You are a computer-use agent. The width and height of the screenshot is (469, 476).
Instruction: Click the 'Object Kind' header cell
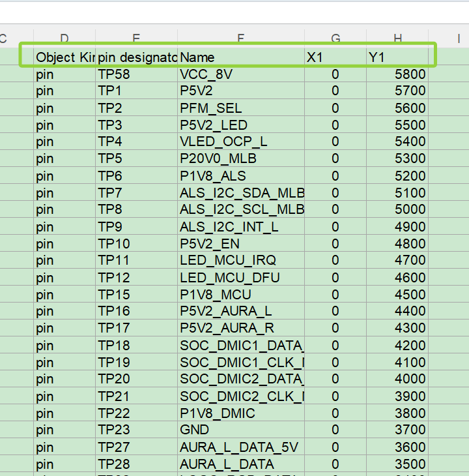[64, 57]
